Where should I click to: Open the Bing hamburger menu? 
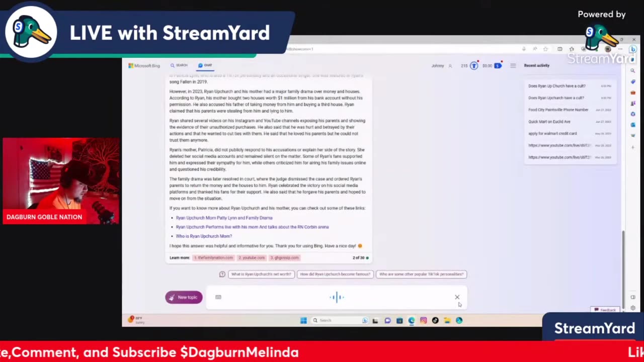[x=513, y=66]
